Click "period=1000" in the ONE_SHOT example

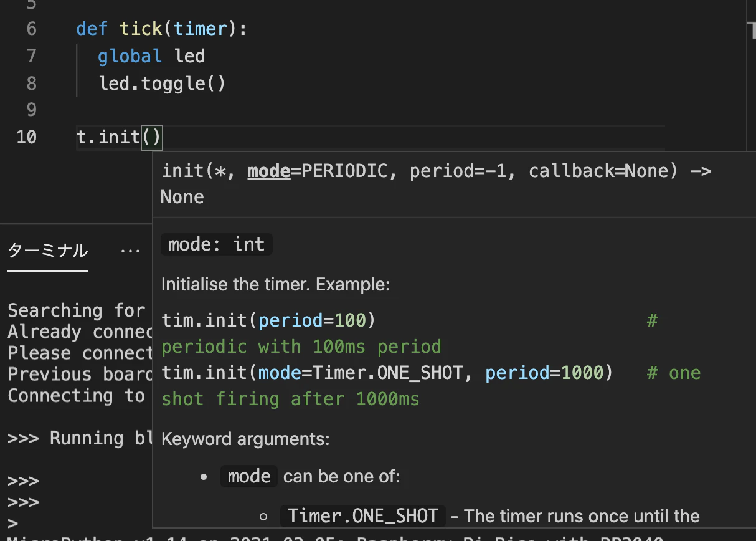point(544,373)
